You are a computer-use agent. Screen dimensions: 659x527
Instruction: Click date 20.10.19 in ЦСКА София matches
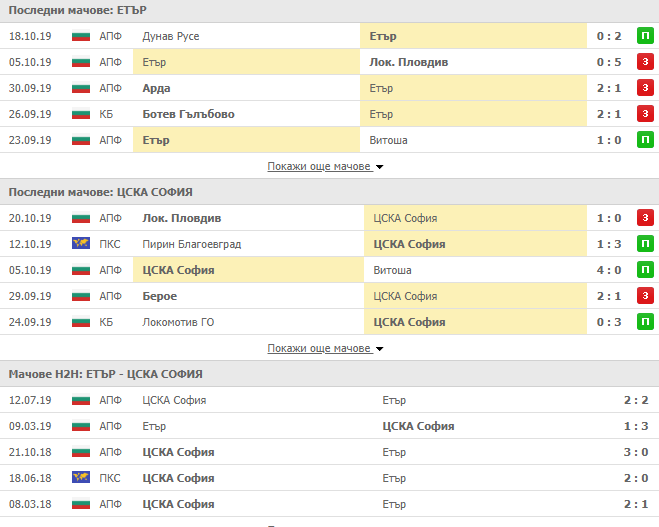tap(30, 218)
